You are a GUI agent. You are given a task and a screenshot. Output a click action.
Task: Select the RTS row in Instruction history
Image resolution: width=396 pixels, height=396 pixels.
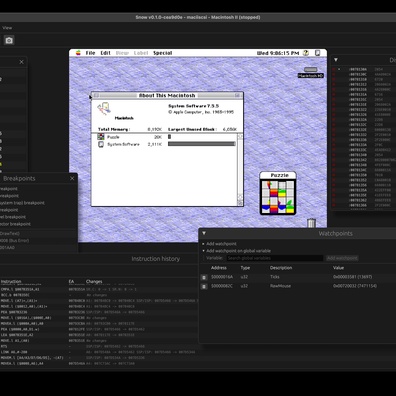(100, 346)
